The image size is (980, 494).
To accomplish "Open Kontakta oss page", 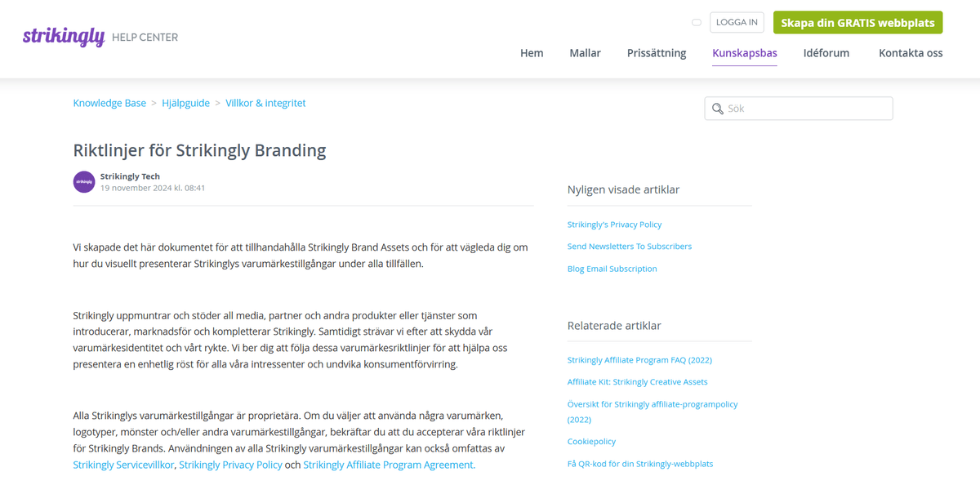I will coord(911,53).
